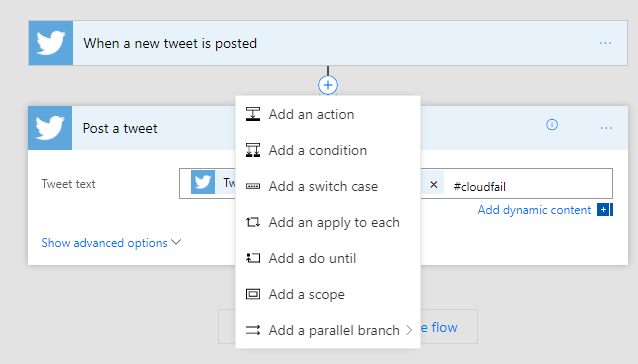
Task: Open ellipsis menu on Post a tweet card
Action: (606, 128)
